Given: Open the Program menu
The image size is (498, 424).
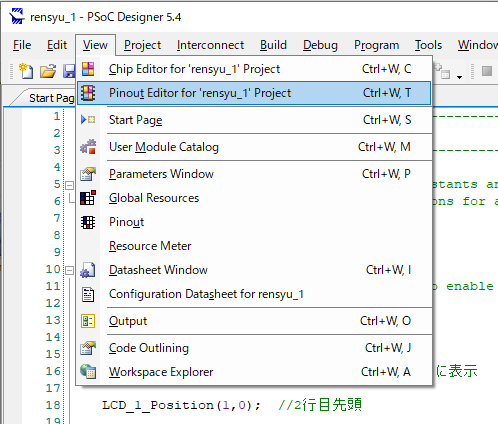Looking at the screenshot, I should coord(376,45).
